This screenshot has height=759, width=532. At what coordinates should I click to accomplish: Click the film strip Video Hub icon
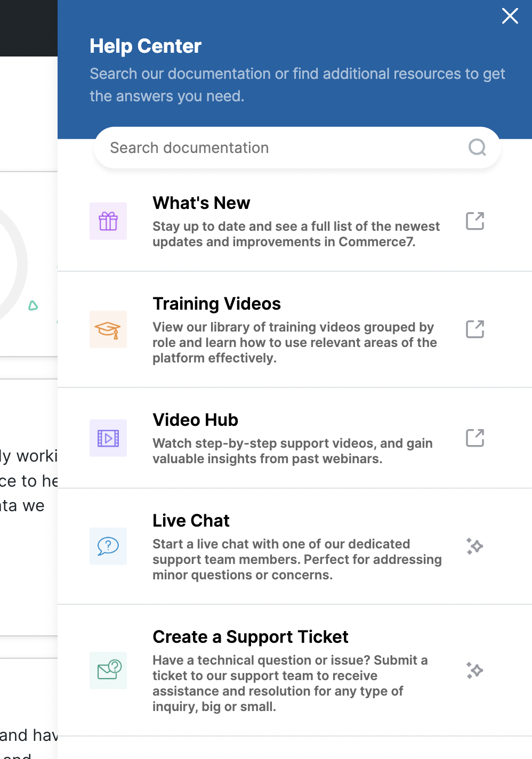click(108, 438)
